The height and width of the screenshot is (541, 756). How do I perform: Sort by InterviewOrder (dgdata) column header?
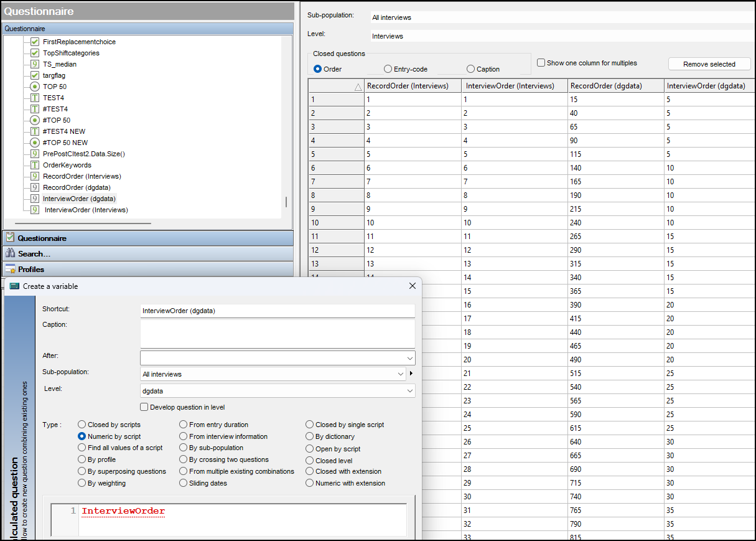[x=709, y=86]
